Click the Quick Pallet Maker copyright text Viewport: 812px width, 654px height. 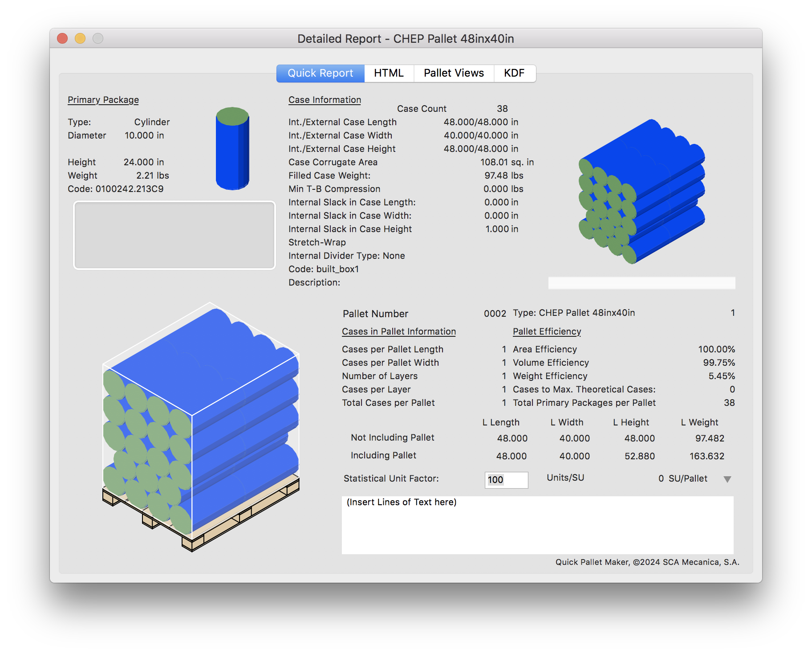(x=647, y=562)
